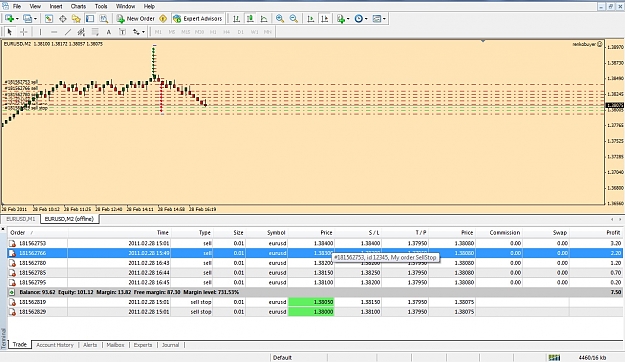The image size is (625, 362).
Task: Click the New Order button
Action: coord(136,19)
